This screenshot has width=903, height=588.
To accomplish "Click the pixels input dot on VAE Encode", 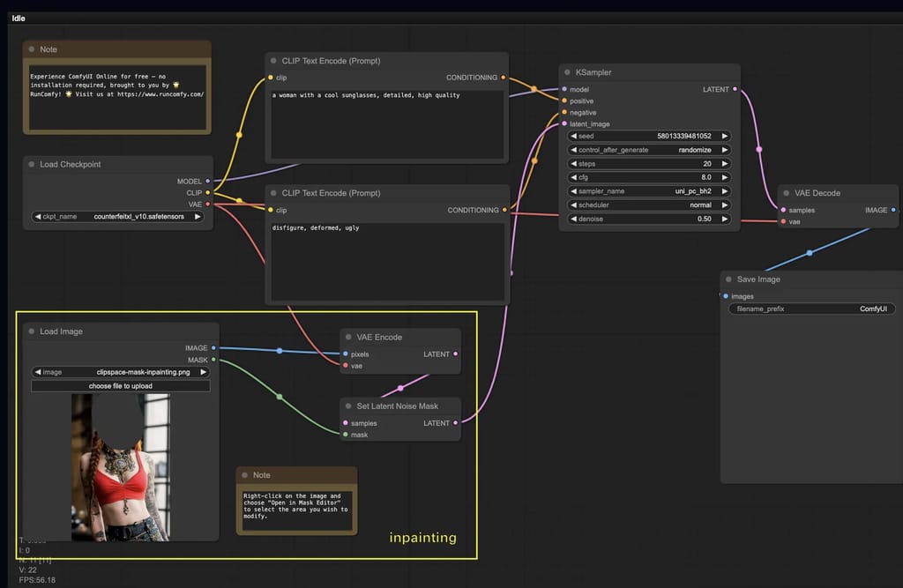I will point(346,354).
